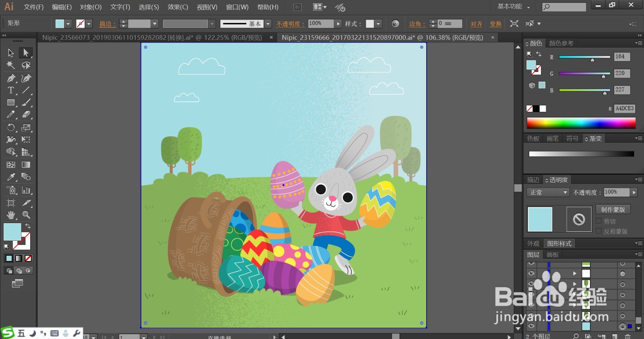Click the 制作蒙版 button
This screenshot has height=339, width=644.
[613, 210]
